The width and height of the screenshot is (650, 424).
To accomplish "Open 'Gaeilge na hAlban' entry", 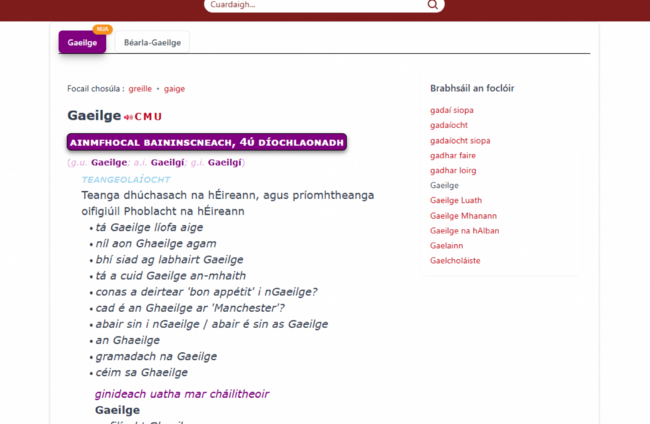I will click(x=464, y=230).
